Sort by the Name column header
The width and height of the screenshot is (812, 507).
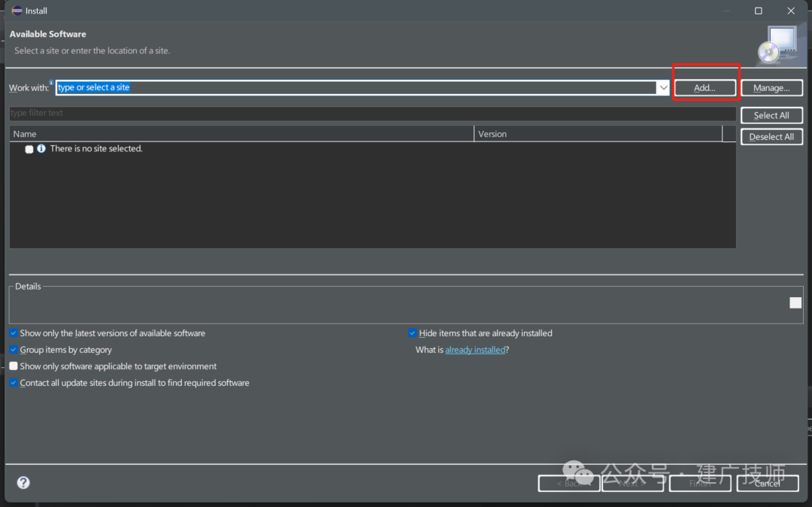point(241,134)
